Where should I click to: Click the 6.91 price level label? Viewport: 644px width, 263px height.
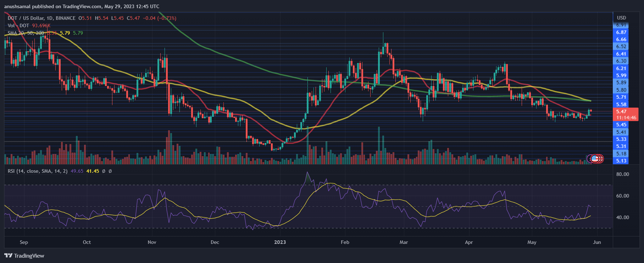pyautogui.click(x=621, y=25)
